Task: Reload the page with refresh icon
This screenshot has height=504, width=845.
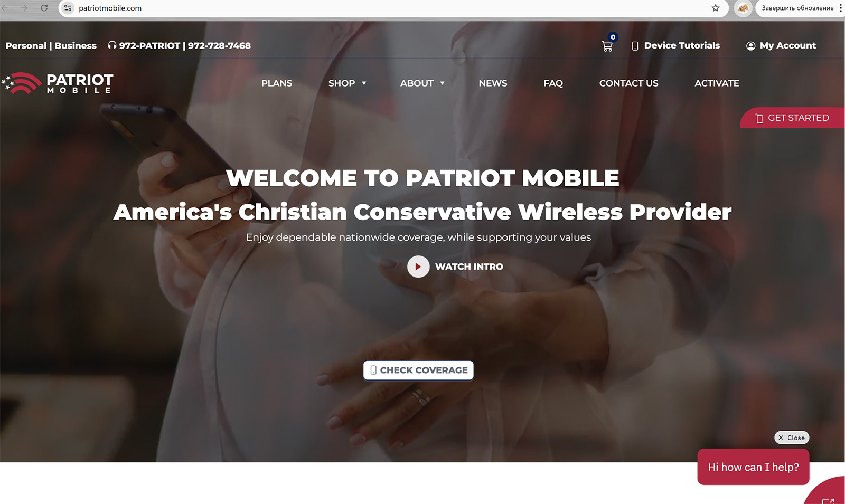Action: pos(44,8)
